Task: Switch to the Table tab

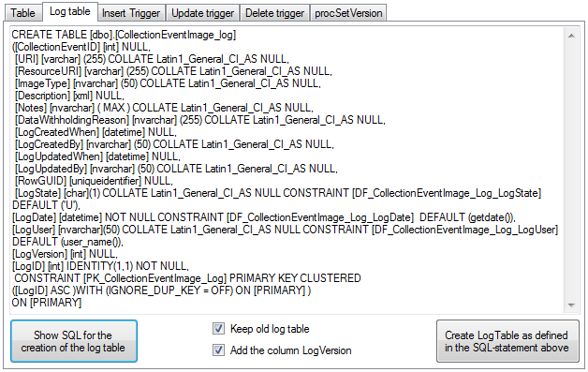Action: (22, 13)
